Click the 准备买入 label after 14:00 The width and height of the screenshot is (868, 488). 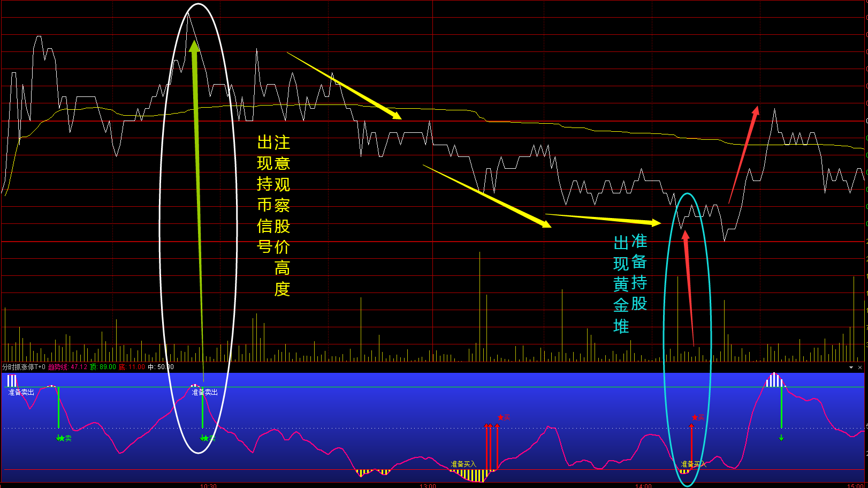click(x=694, y=464)
